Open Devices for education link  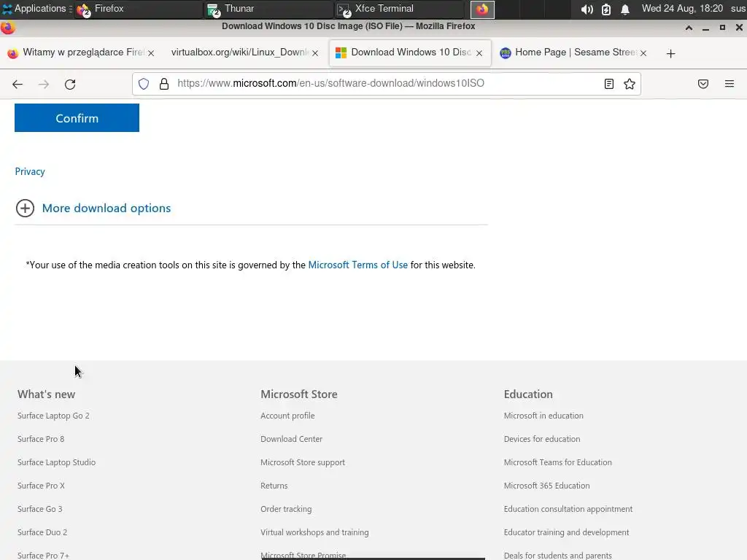(542, 439)
